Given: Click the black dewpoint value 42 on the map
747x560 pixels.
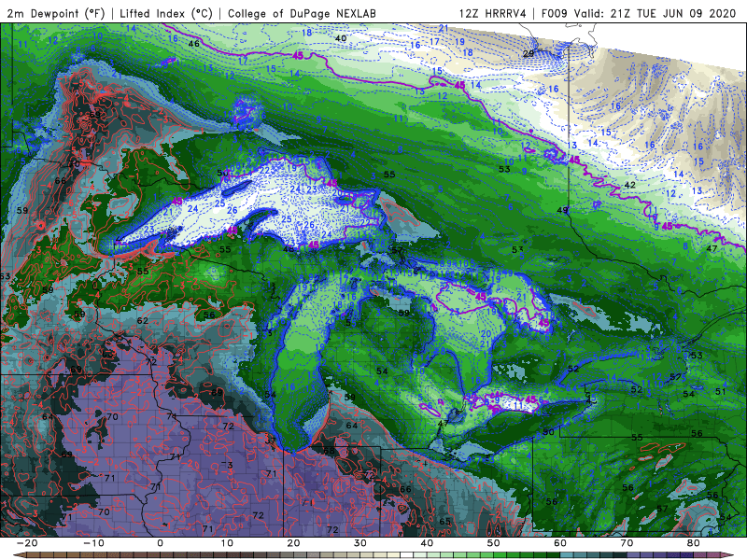Looking at the screenshot, I should point(629,185).
